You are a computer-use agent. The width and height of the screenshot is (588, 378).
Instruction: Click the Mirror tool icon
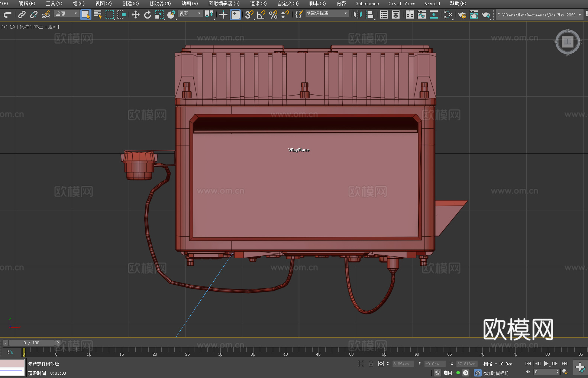[x=358, y=15]
